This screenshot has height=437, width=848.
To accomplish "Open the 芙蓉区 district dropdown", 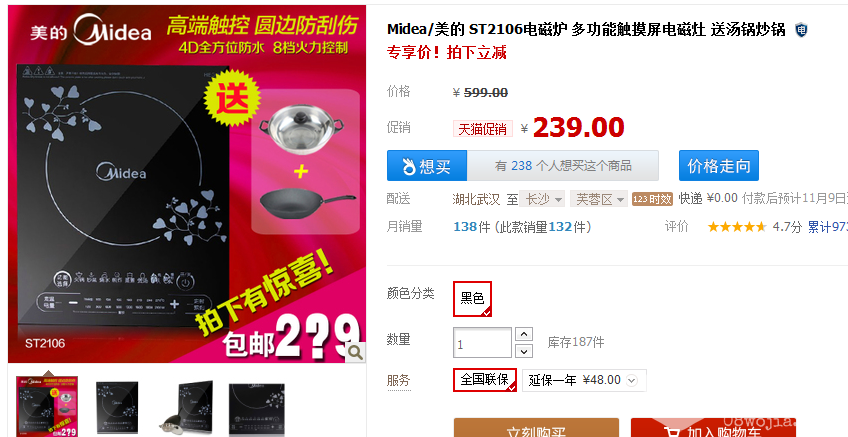I will pyautogui.click(x=599, y=199).
